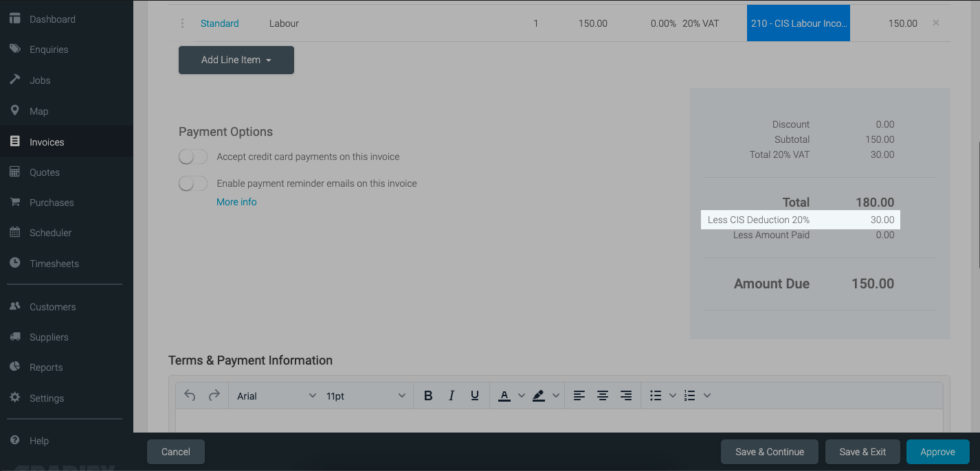The image size is (980, 471).
Task: Center align the text
Action: click(x=603, y=395)
